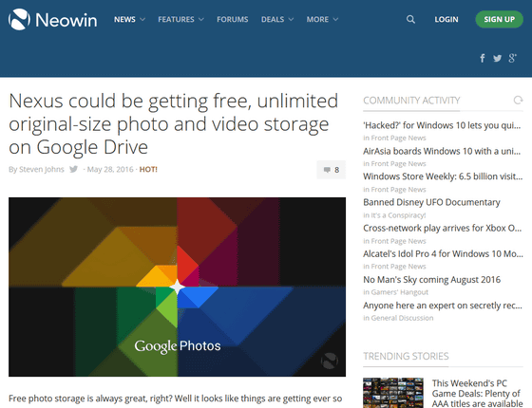
Task: Expand the More dropdown chevron
Action: pos(335,19)
